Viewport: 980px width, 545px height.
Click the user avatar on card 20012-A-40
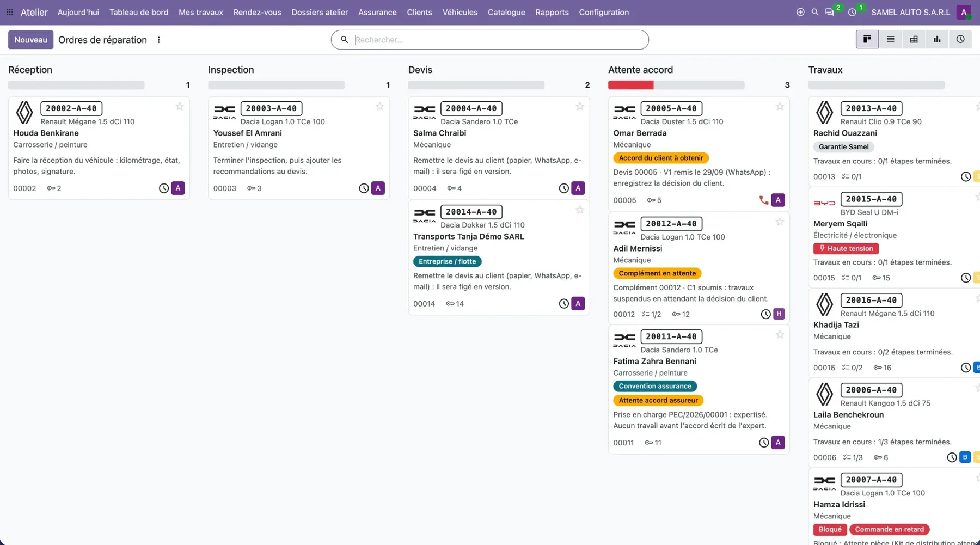tap(779, 314)
